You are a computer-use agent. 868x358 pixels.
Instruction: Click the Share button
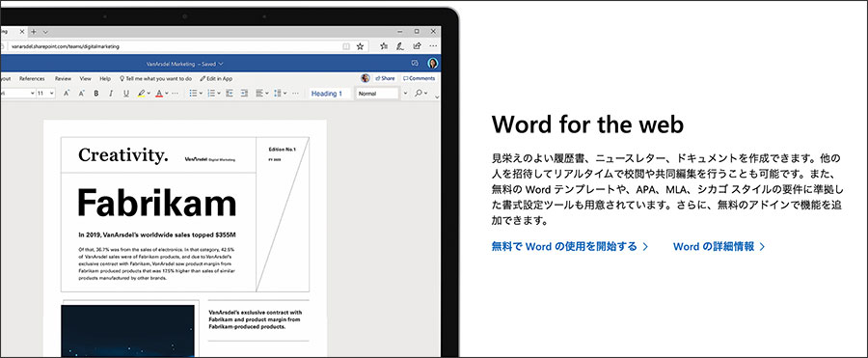(x=385, y=79)
